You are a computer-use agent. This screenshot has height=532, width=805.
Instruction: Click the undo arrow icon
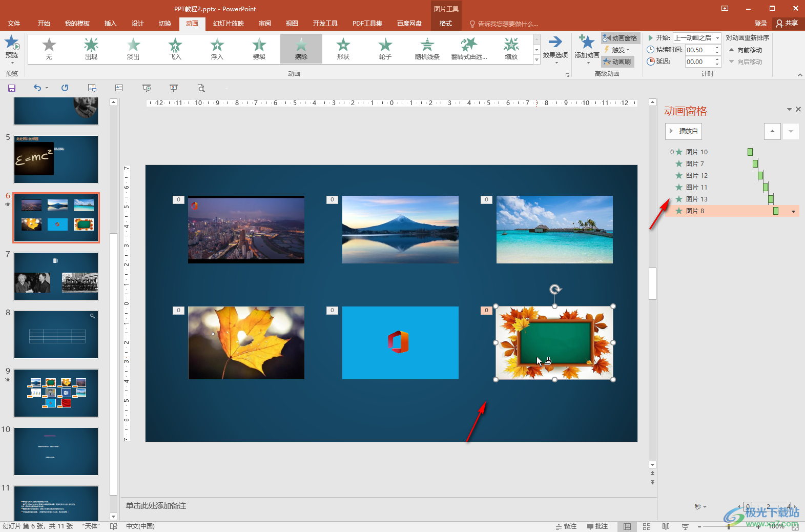(37, 88)
